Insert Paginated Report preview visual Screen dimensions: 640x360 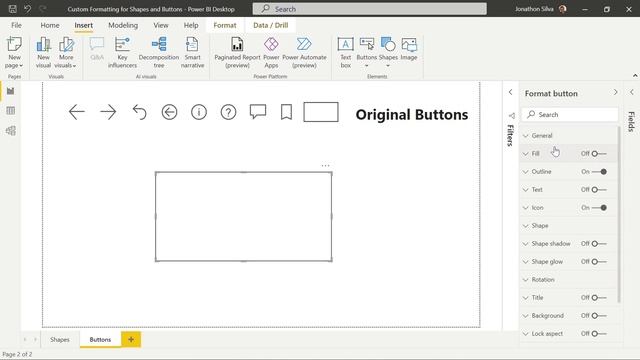(237, 53)
